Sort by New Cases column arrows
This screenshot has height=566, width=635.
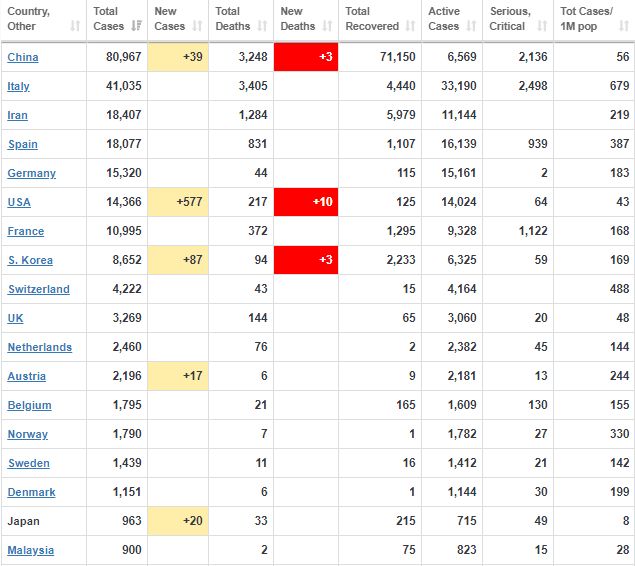pos(197,26)
